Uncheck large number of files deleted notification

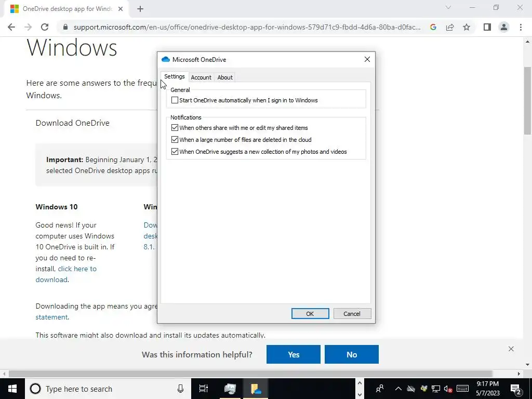[x=175, y=139]
